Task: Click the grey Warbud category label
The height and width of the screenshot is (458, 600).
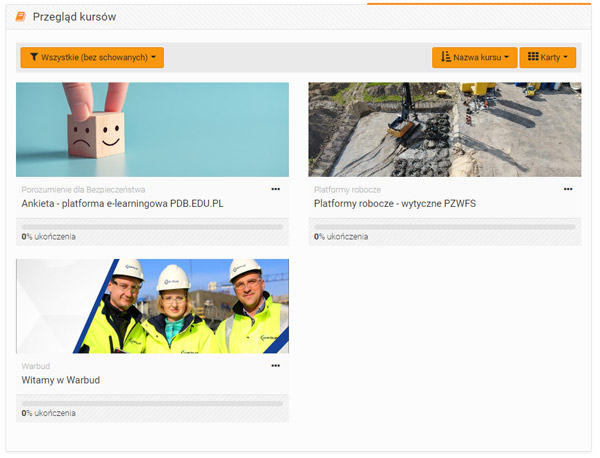Action: click(36, 366)
